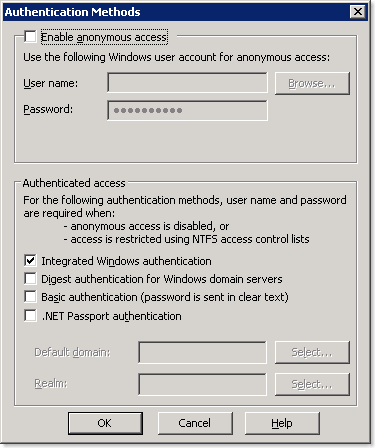Click the Realm input box
The height and width of the screenshot is (448, 375).
coord(202,384)
